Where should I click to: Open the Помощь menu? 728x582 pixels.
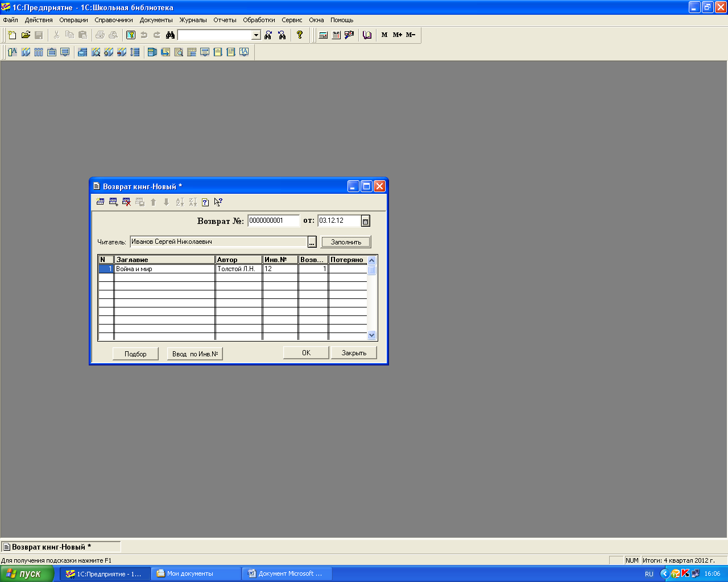342,20
